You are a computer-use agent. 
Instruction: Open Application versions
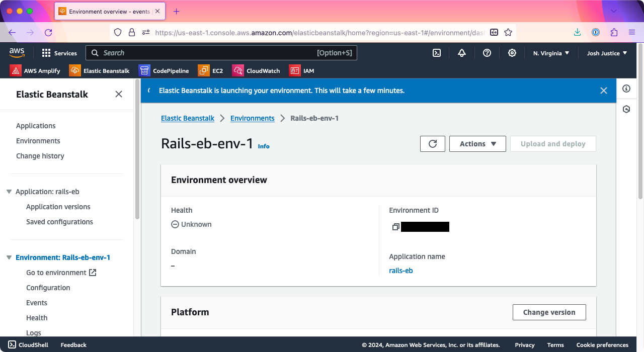coord(58,207)
